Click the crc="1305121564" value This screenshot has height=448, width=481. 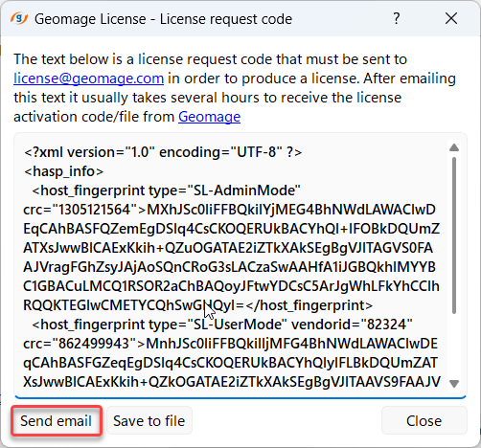pyautogui.click(x=80, y=210)
